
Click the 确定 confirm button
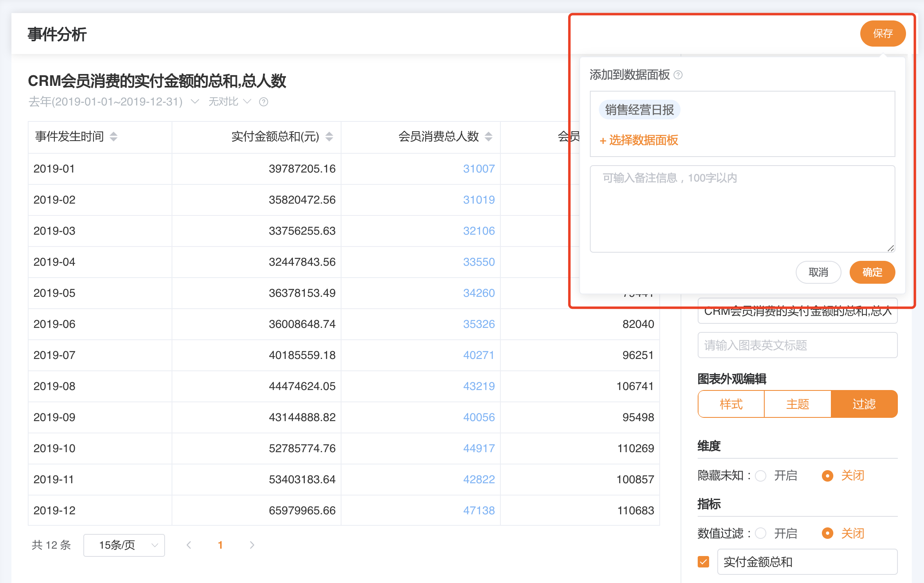click(872, 272)
